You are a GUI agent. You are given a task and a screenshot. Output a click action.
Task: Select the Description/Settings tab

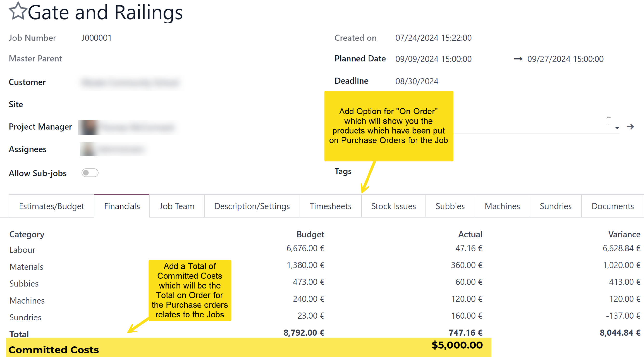click(252, 206)
